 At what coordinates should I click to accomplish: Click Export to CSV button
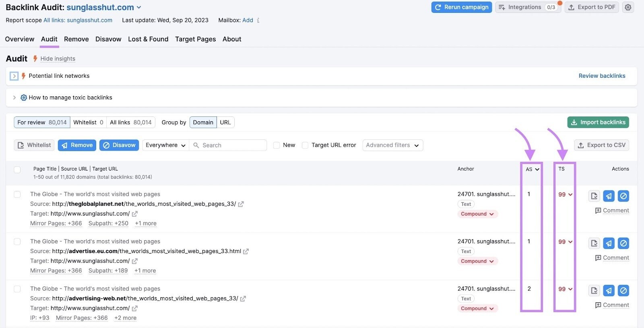[601, 145]
